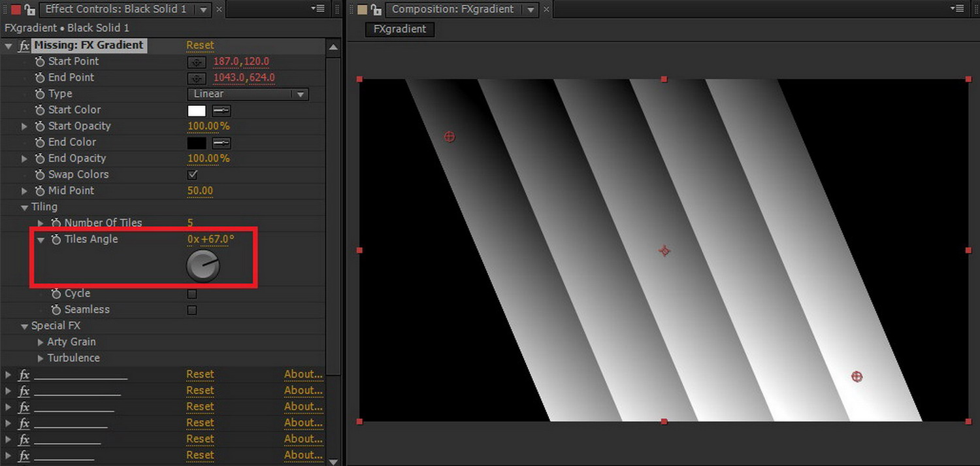This screenshot has height=466, width=980.
Task: Toggle the Tiles Angle stopwatch
Action: [56, 240]
